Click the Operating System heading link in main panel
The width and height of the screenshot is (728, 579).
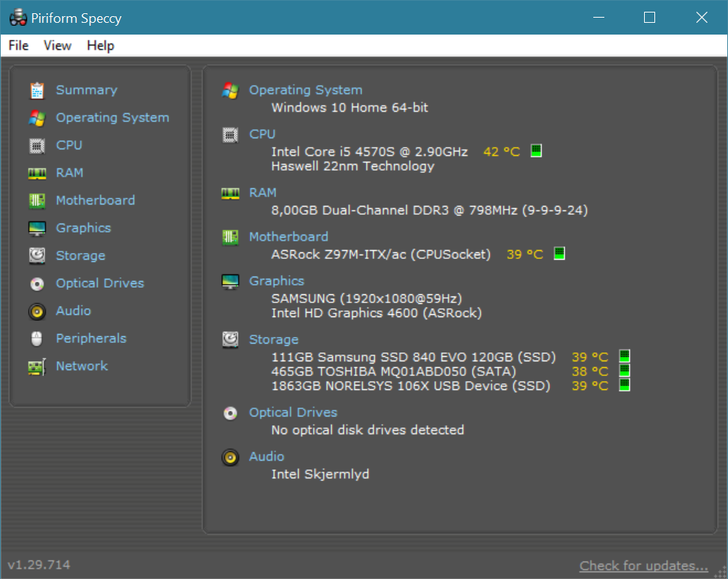[x=305, y=90]
